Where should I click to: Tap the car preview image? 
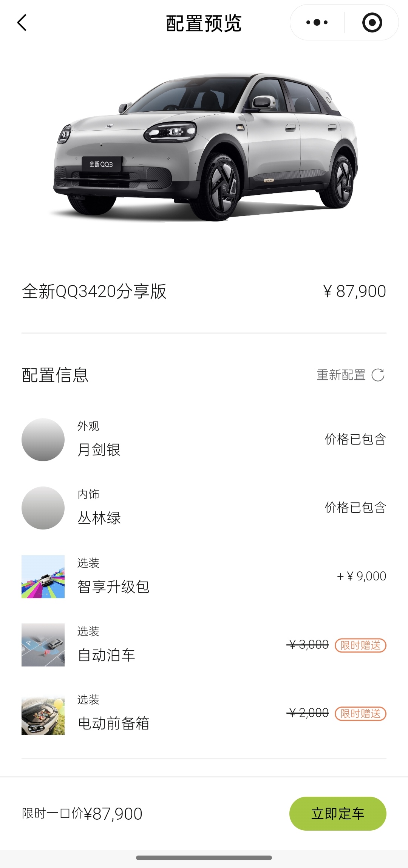tap(204, 147)
